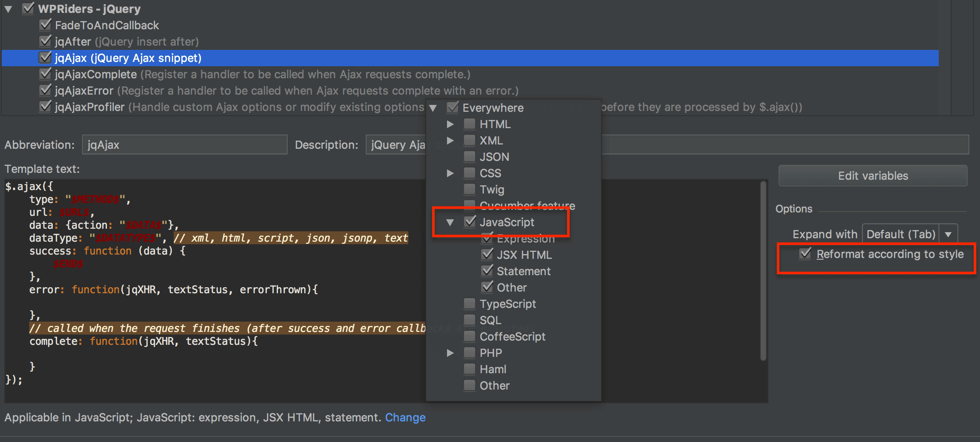This screenshot has height=442, width=980.
Task: Toggle the jqAjaxProfiler template checkbox
Action: (45, 106)
